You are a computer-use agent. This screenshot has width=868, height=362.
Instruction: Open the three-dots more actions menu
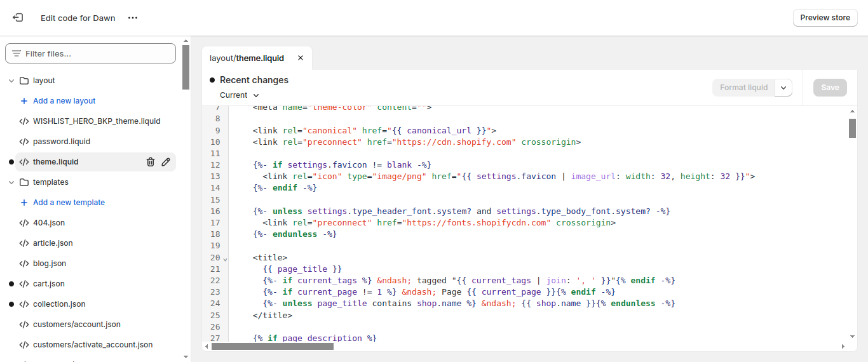point(133,18)
